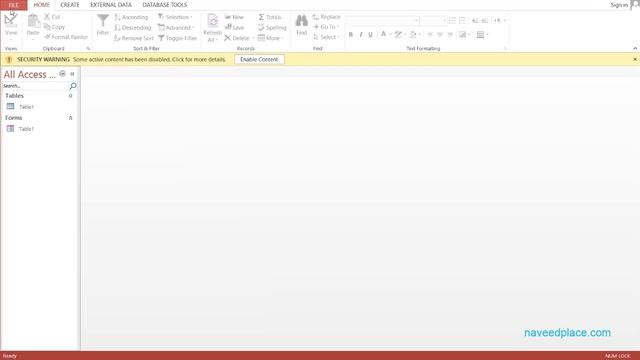
Task: Run the Spelling check
Action: pos(272,28)
